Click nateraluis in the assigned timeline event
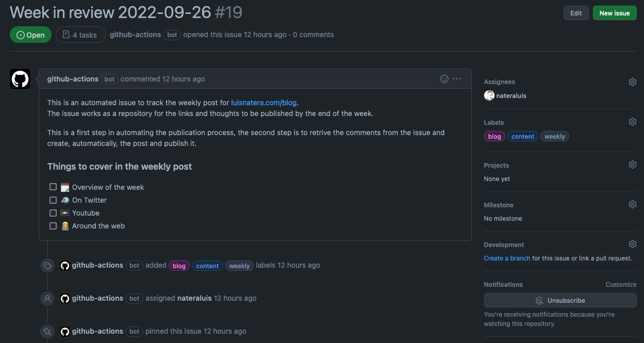 tap(194, 298)
